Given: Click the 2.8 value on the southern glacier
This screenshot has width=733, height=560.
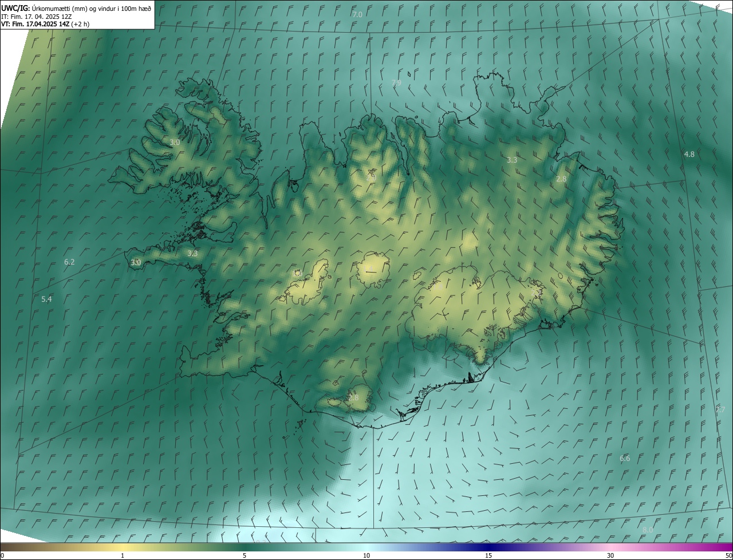Looking at the screenshot, I should pyautogui.click(x=353, y=397).
